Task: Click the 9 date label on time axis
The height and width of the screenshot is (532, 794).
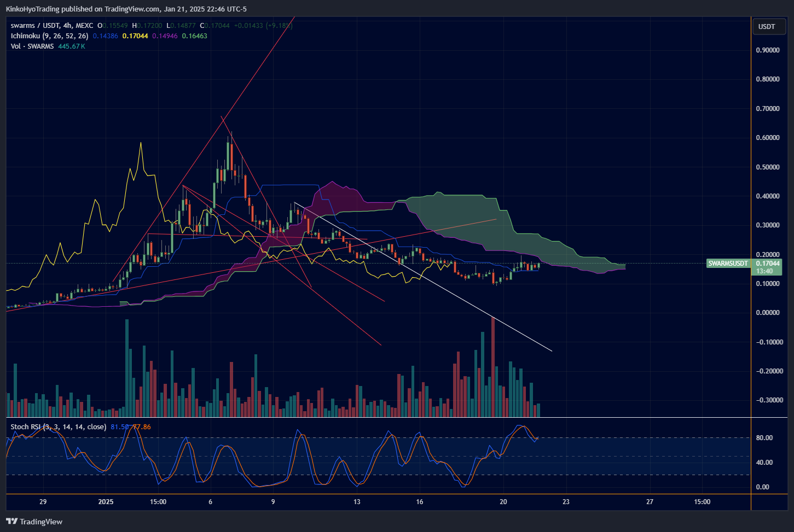Action: click(273, 502)
